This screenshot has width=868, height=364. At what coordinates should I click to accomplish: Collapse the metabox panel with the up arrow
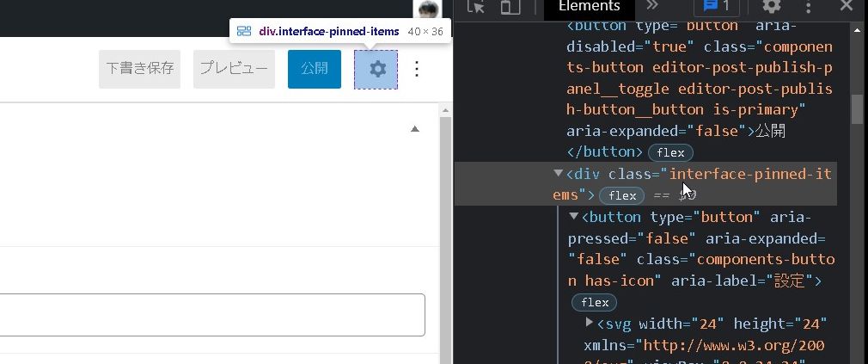click(x=415, y=129)
